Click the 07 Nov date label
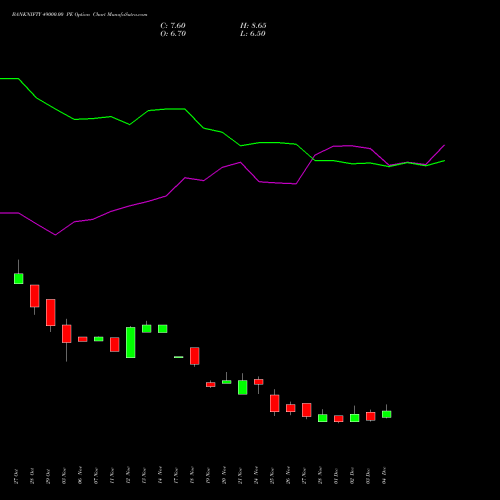This screenshot has width=500, height=500. (96, 476)
